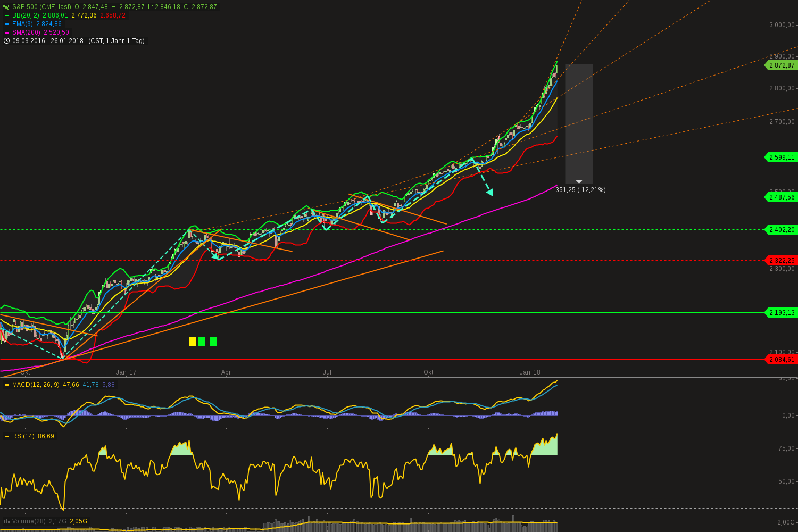Select the first green square marker on the chart

pos(202,342)
